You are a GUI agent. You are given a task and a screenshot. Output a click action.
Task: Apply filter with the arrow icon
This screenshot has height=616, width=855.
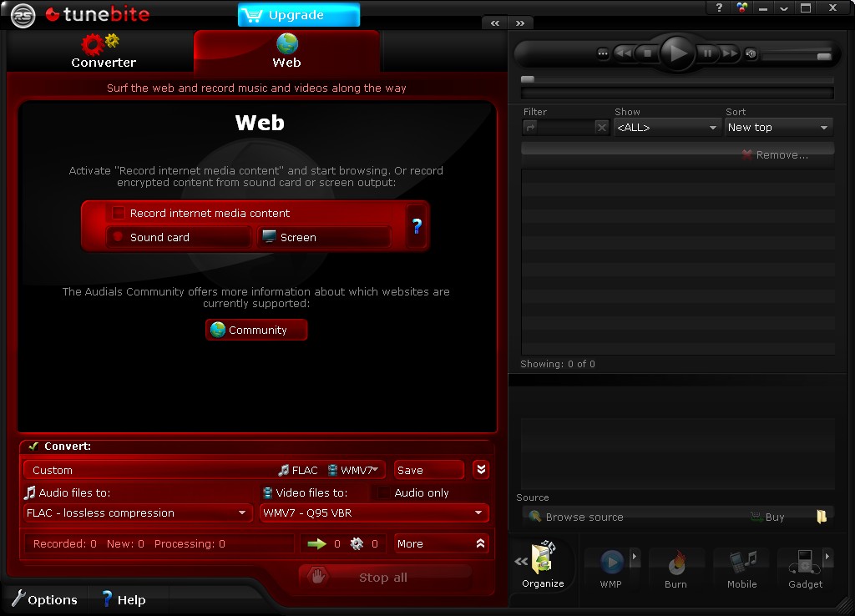tap(530, 128)
